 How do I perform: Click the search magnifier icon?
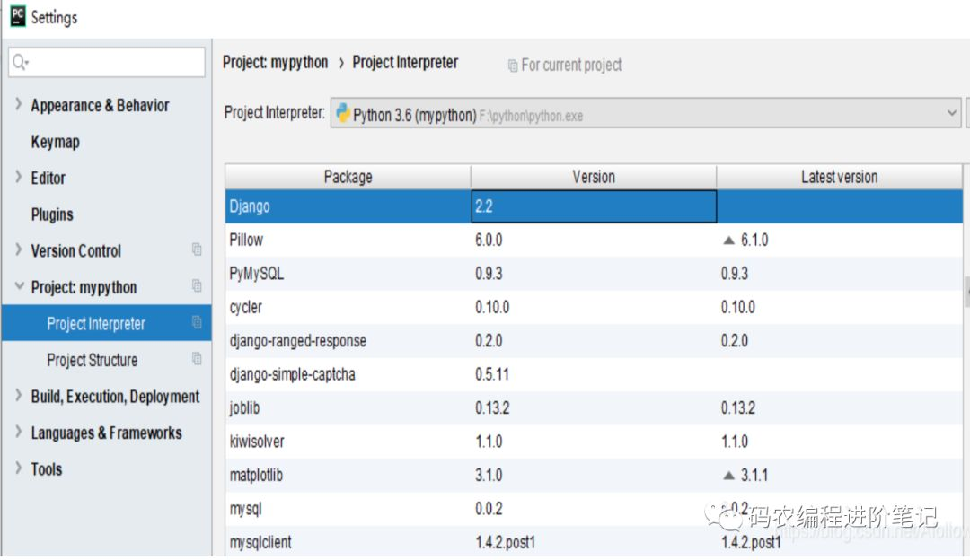coord(20,62)
